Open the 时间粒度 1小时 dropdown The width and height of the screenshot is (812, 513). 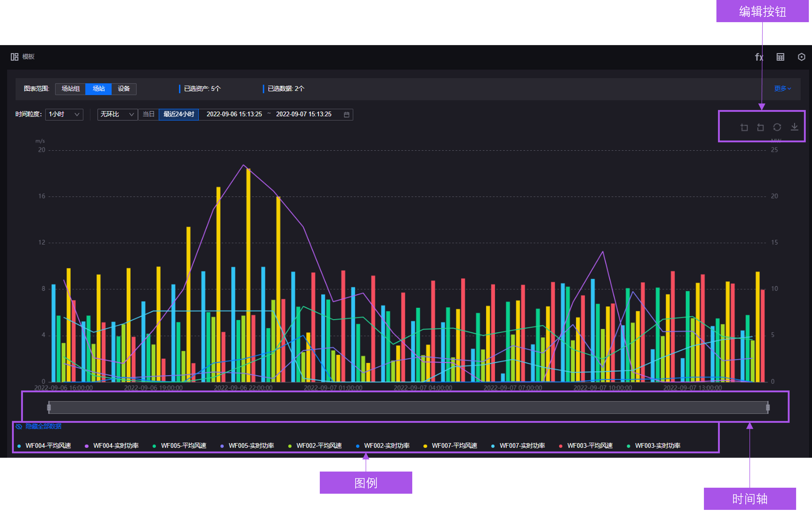[64, 114]
